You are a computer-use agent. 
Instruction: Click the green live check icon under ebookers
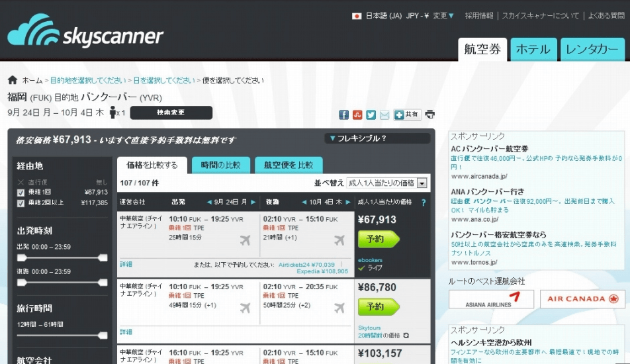coord(361,268)
